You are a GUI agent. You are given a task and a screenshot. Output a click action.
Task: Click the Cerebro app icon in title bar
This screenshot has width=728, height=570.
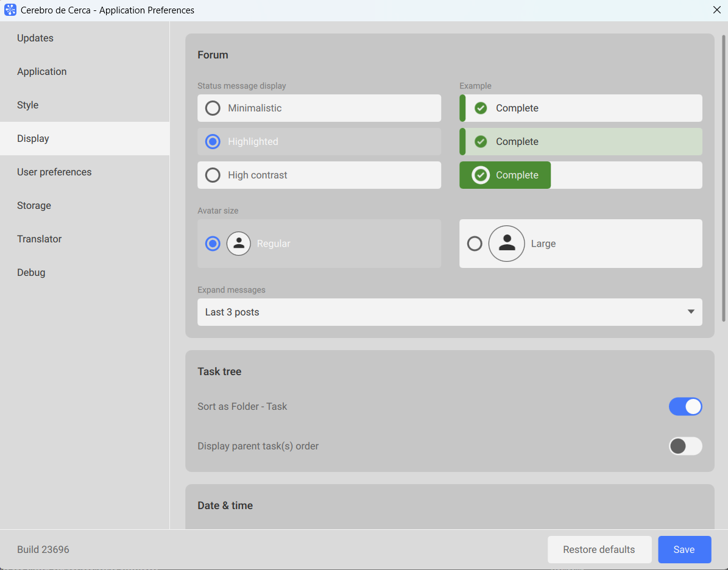pyautogui.click(x=10, y=10)
